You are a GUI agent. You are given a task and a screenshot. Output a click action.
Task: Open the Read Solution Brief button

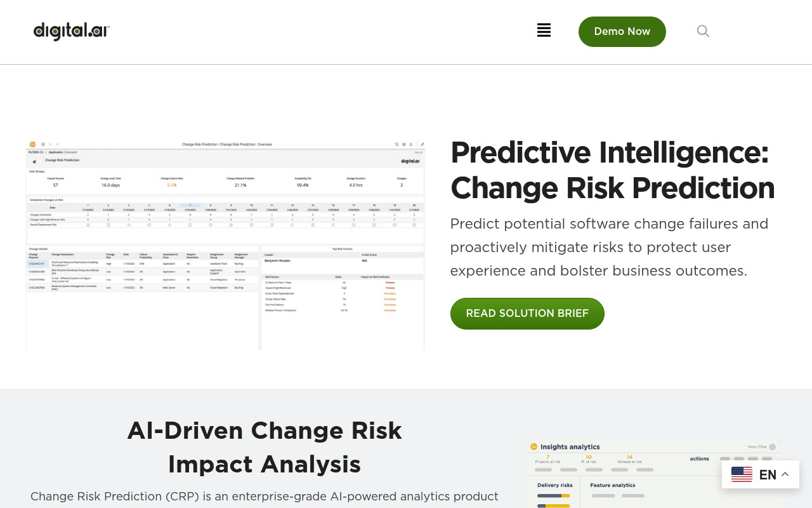(x=527, y=314)
